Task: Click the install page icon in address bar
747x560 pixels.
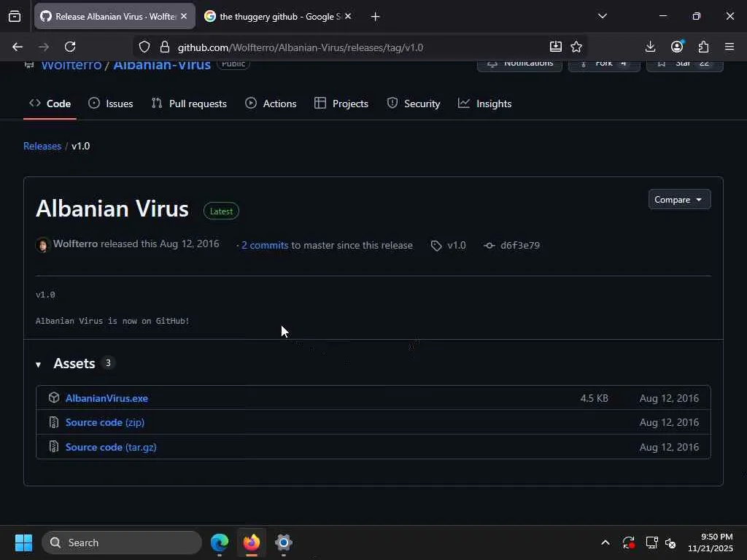Action: (x=555, y=47)
